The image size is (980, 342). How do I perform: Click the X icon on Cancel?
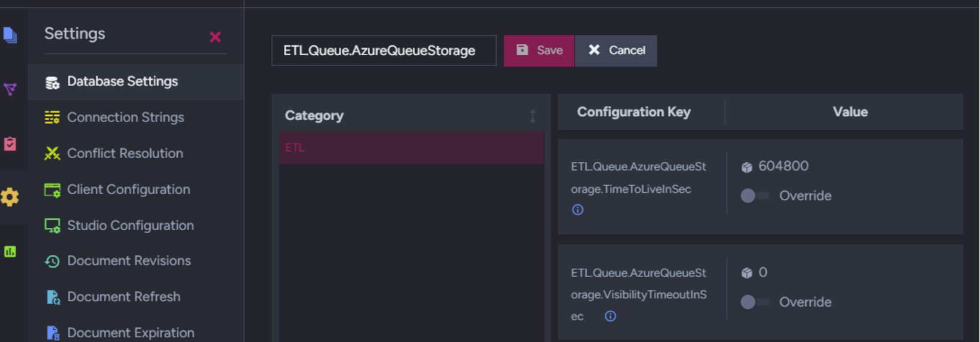[x=594, y=50]
